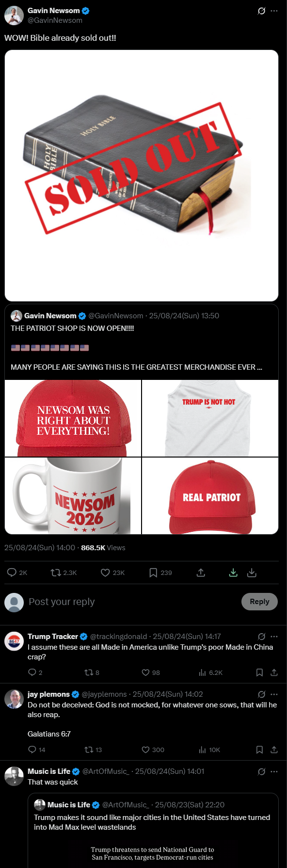
Task: Bookmark the main post with 239 saves
Action: [153, 573]
